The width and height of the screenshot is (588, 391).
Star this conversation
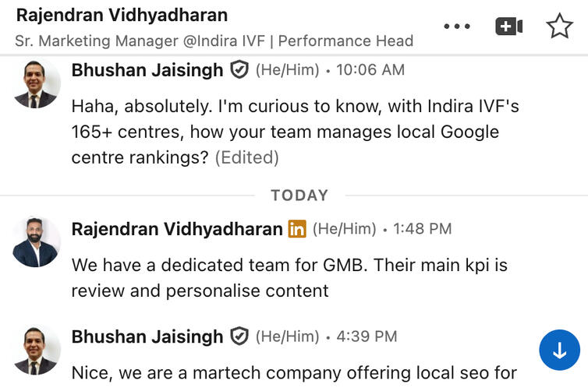559,26
